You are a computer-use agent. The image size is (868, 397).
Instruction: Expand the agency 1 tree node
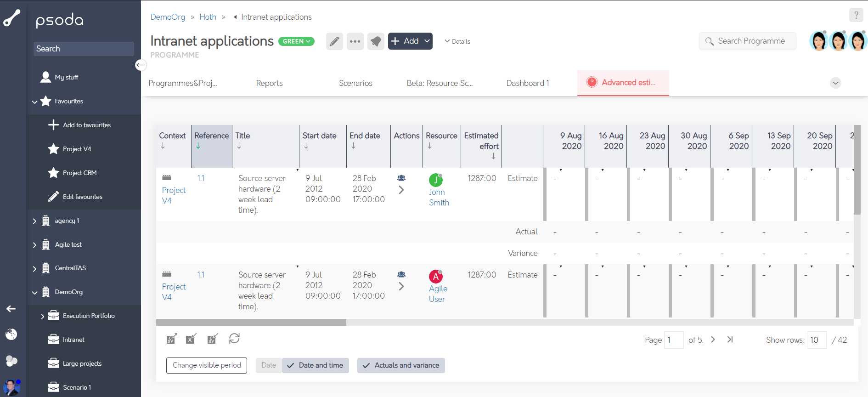click(x=34, y=221)
